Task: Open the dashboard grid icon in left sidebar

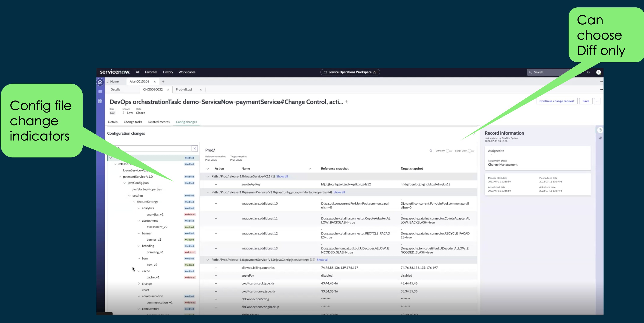Action: tap(100, 101)
